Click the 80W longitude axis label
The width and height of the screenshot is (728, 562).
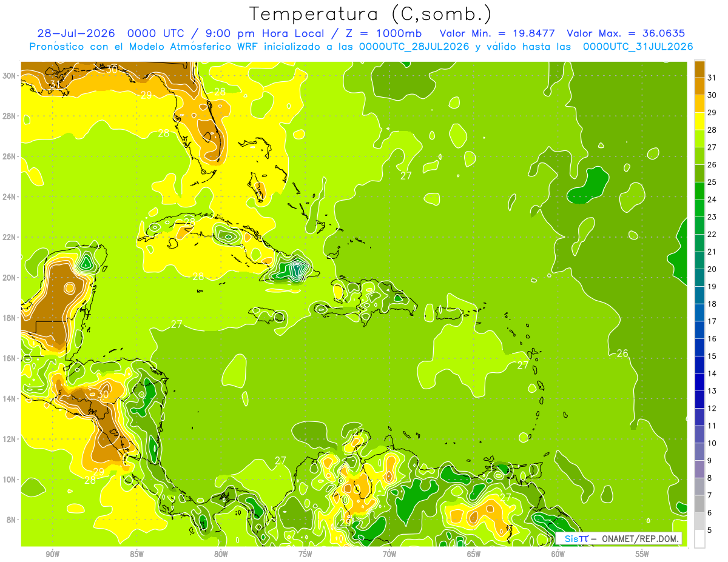pos(221,554)
